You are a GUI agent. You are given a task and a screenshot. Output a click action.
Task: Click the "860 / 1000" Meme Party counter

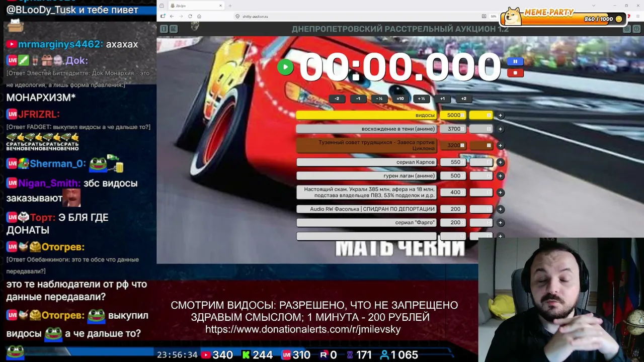click(599, 19)
